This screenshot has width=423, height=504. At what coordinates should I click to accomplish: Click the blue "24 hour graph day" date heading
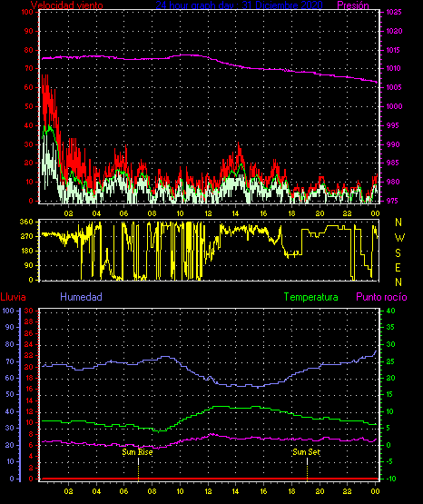[240, 5]
